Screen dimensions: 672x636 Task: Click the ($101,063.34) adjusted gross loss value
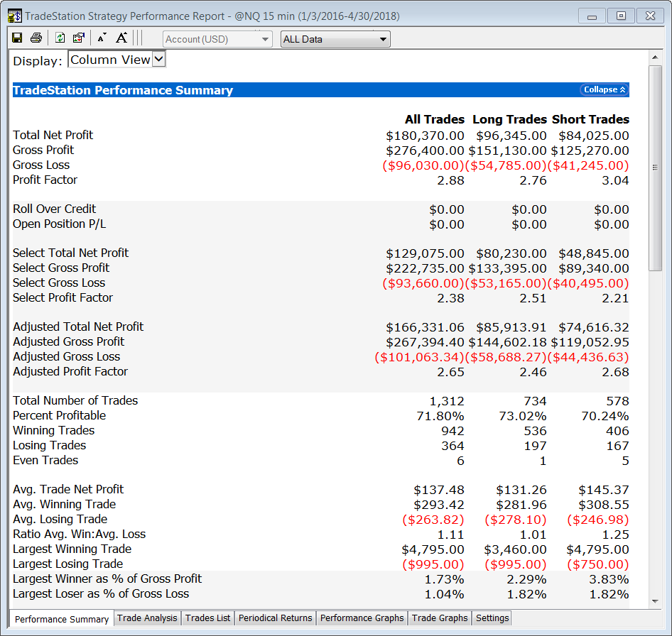(420, 357)
